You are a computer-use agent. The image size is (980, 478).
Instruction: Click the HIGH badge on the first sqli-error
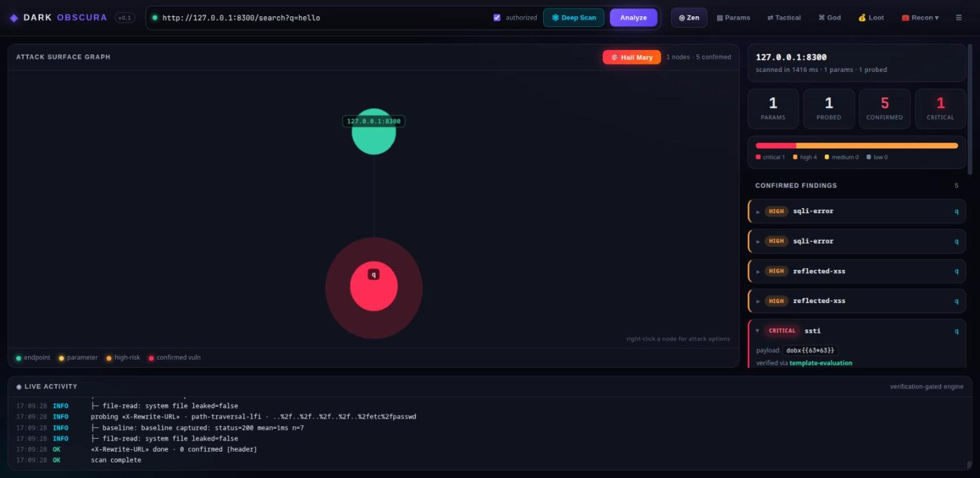tap(776, 211)
